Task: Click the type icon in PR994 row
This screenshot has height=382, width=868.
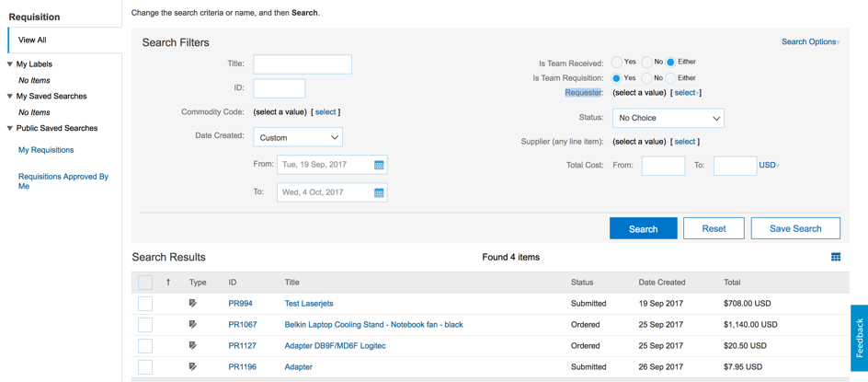Action: click(x=193, y=303)
